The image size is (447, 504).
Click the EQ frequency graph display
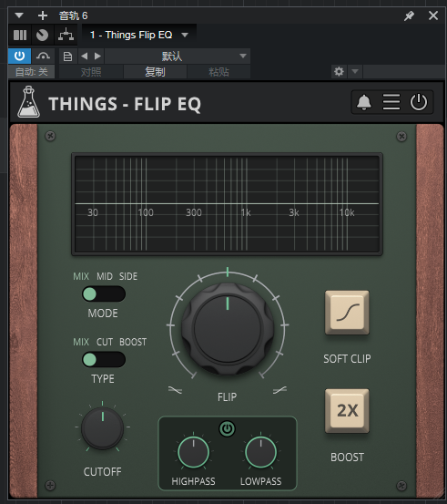(x=227, y=204)
